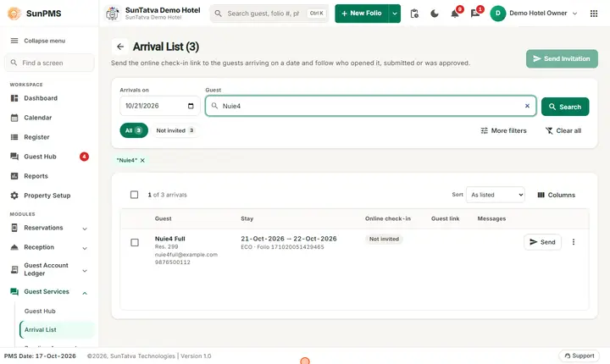
Task: Click the Guest column header
Action: pos(163,218)
